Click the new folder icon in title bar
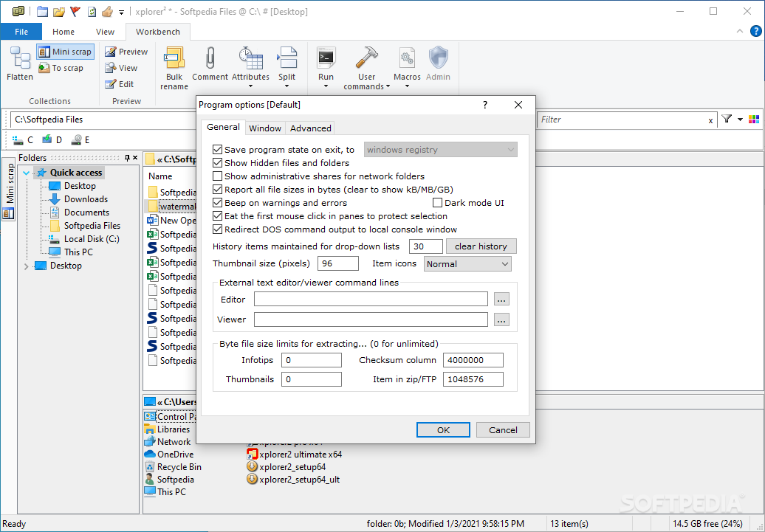Image resolution: width=765 pixels, height=532 pixels. [42, 11]
